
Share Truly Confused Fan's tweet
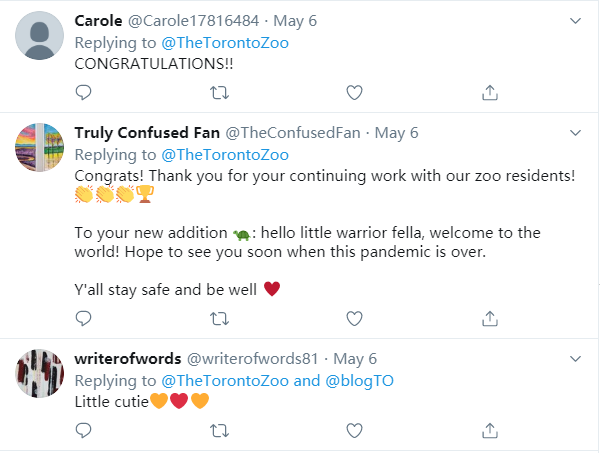coord(490,318)
